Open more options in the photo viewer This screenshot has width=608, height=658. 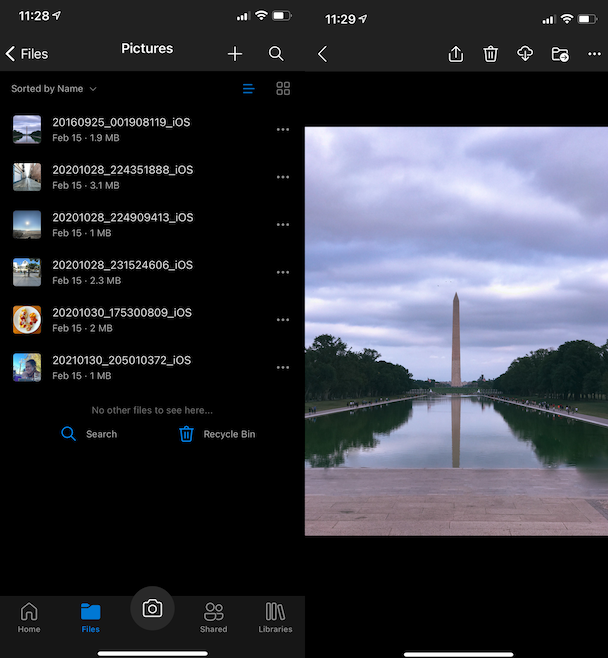coord(594,54)
